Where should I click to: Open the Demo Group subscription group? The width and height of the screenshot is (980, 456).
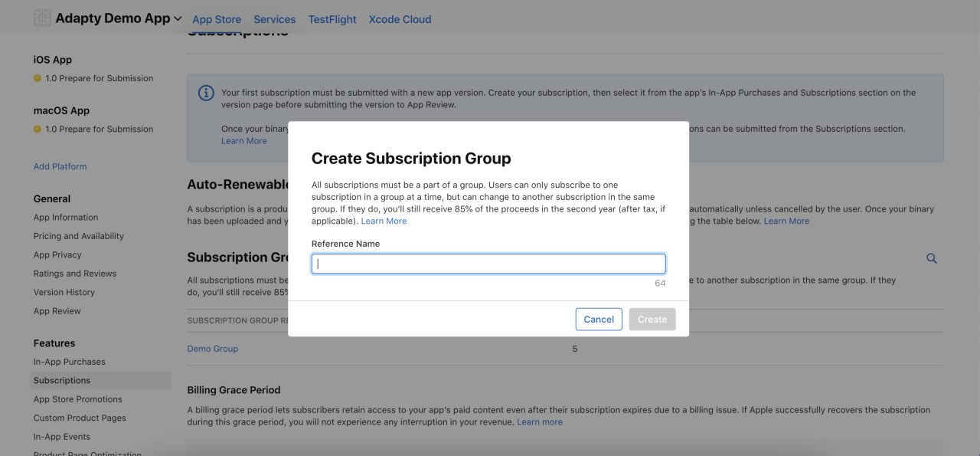point(212,348)
